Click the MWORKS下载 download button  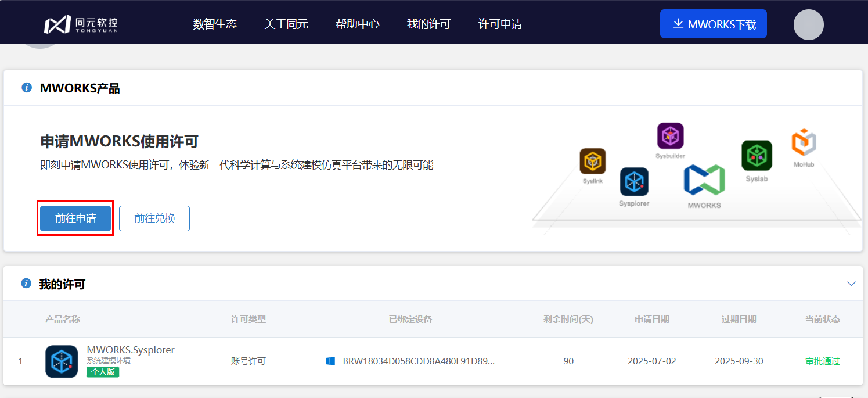click(713, 24)
